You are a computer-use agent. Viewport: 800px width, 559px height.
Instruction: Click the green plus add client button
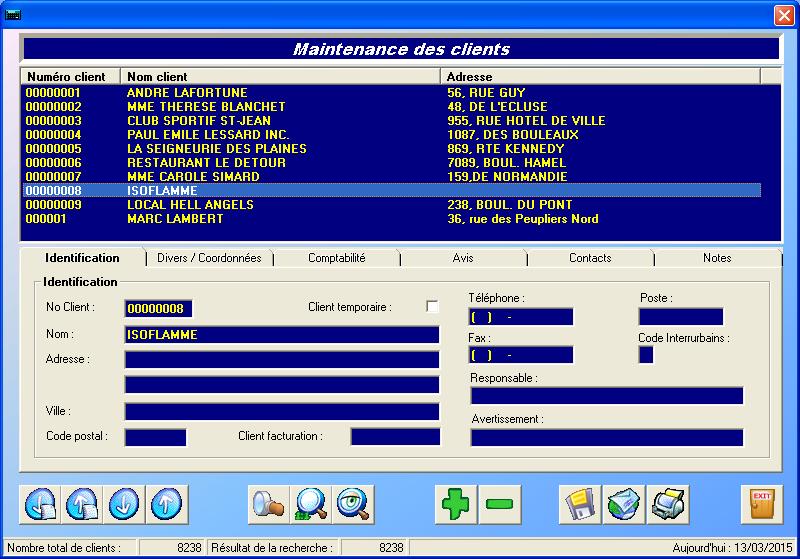(x=457, y=504)
